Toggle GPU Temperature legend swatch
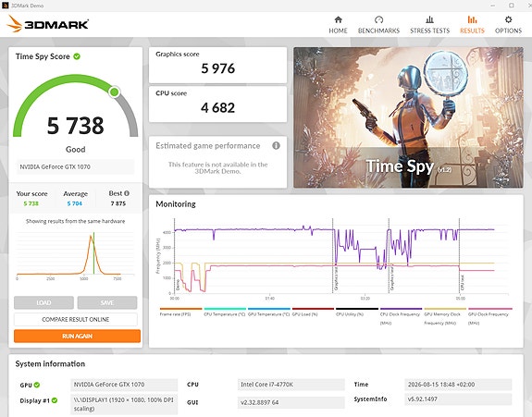The height and width of the screenshot is (417, 532). click(269, 309)
